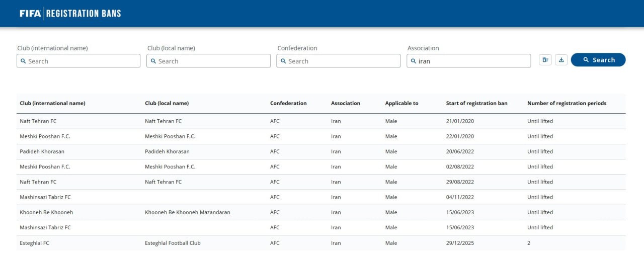The image size is (644, 256).
Task: Select Padideh Khorasan international name cell
Action: (x=42, y=151)
